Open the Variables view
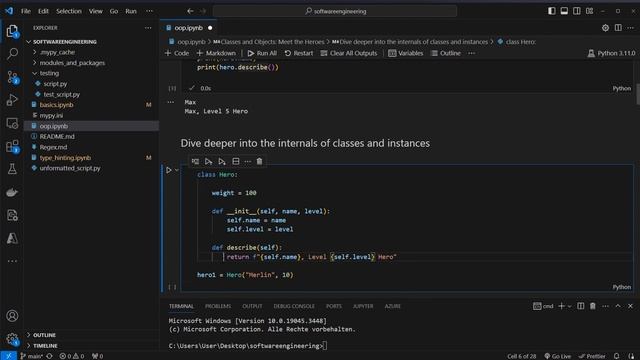 click(x=406, y=53)
